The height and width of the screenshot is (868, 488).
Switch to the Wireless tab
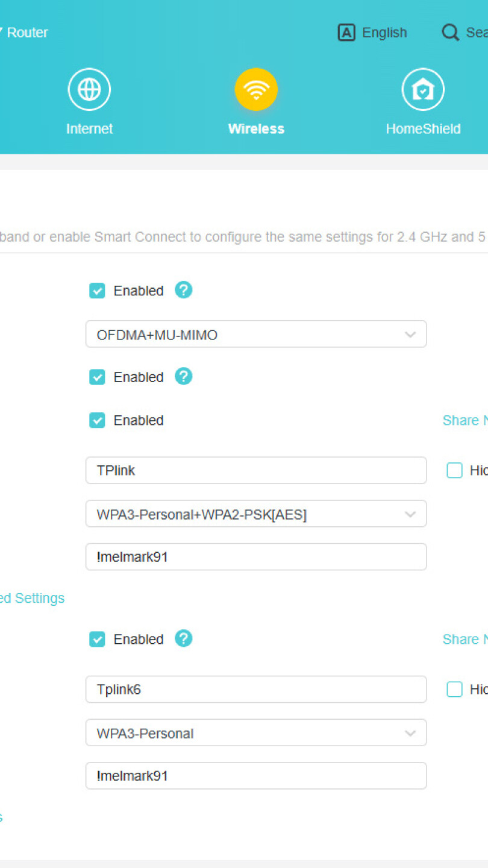coord(256,90)
